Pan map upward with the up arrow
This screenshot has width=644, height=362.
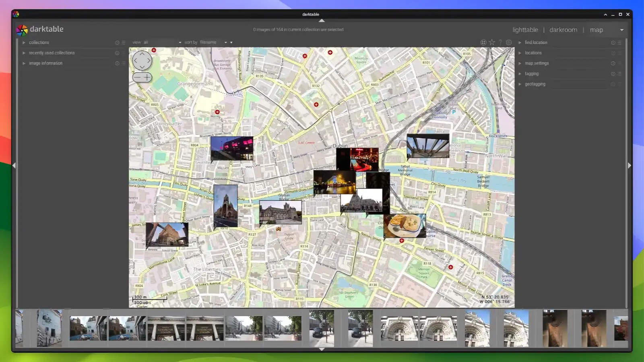(142, 54)
